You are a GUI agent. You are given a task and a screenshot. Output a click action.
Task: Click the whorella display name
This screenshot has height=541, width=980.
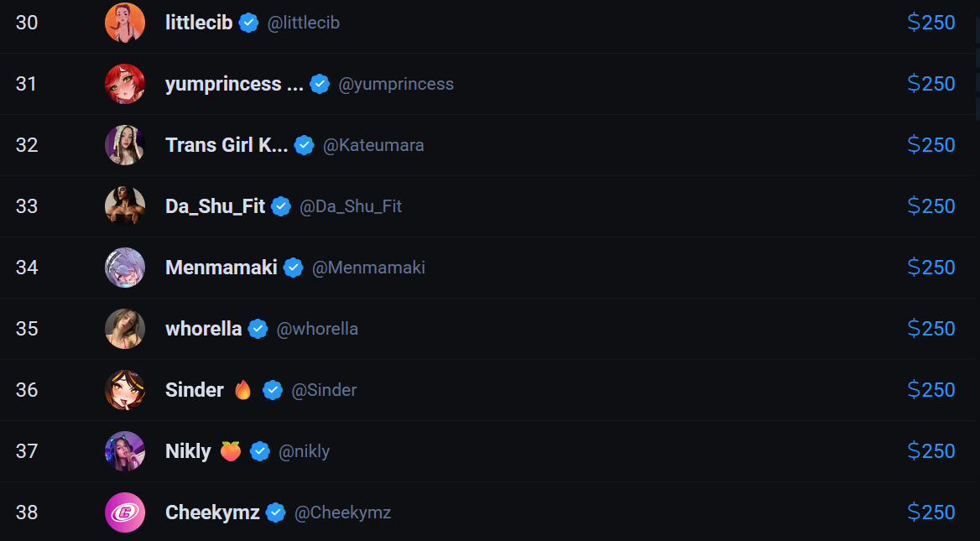(203, 329)
